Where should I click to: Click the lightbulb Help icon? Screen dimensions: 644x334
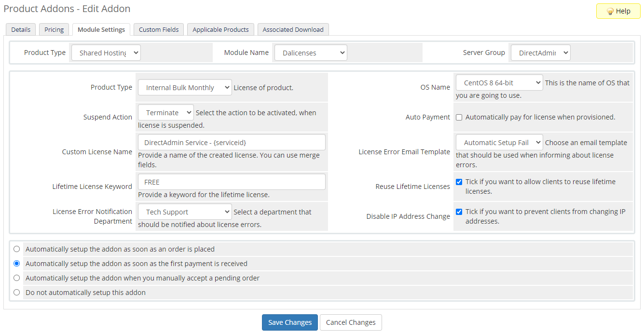coord(610,11)
